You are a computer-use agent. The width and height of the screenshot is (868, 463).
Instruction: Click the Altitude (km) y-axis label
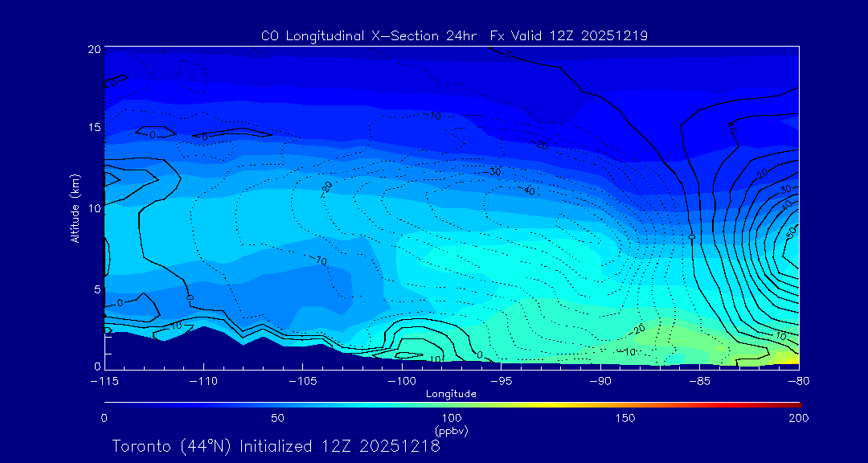click(76, 207)
